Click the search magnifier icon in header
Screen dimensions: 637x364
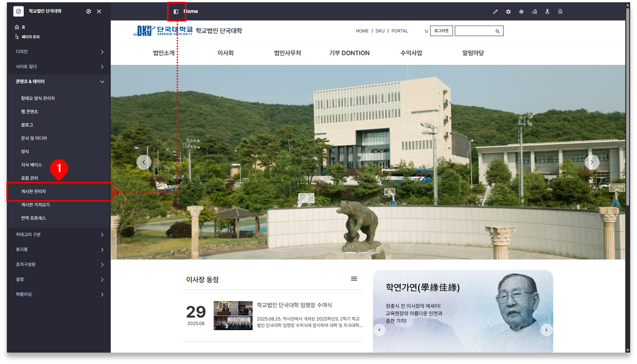(x=497, y=31)
